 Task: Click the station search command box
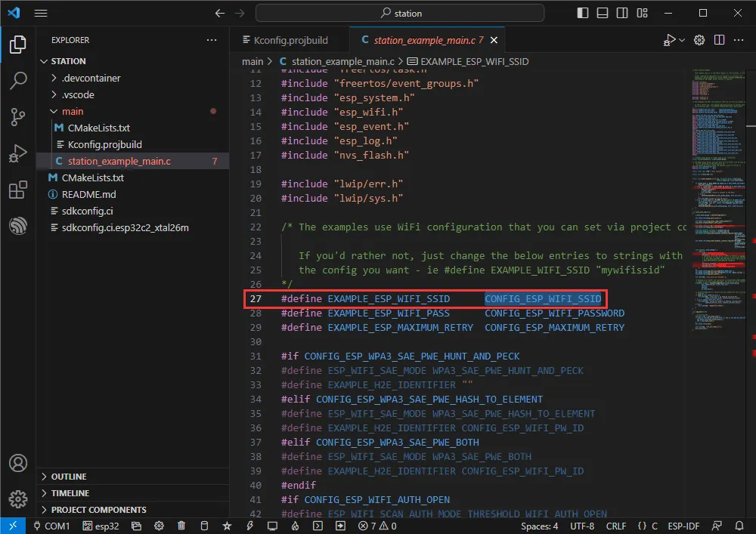(x=400, y=13)
